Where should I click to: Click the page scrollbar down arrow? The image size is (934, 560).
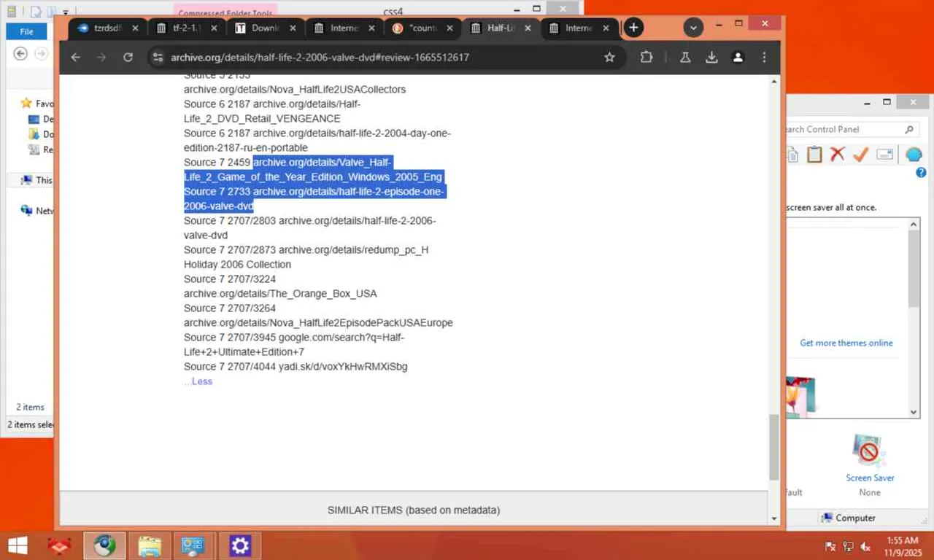pos(774,518)
